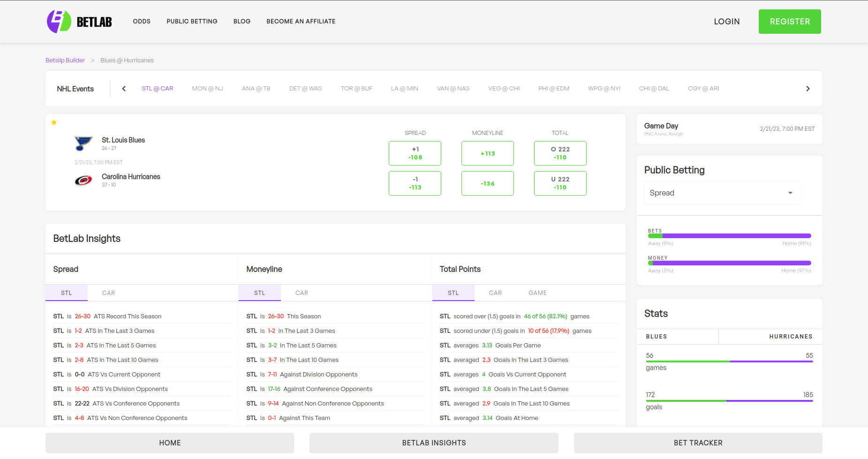This screenshot has width=868, height=459.
Task: Switch Moneyline insights to CAR tab
Action: 302,293
